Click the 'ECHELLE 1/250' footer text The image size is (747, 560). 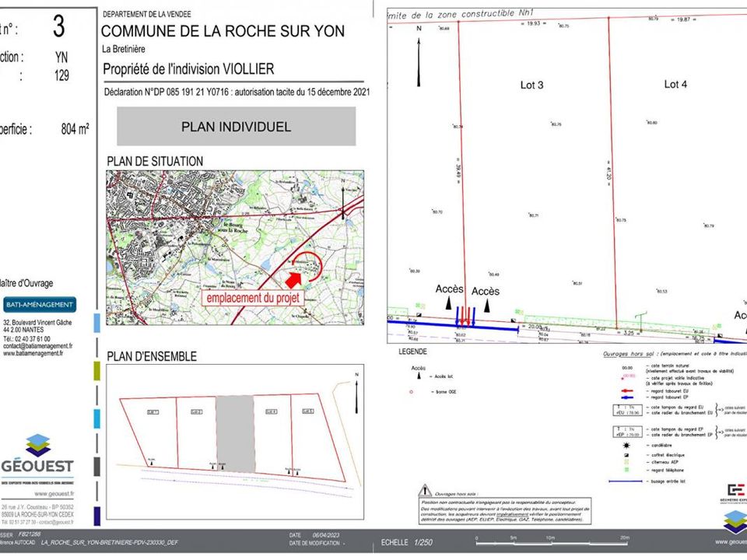[x=407, y=542]
